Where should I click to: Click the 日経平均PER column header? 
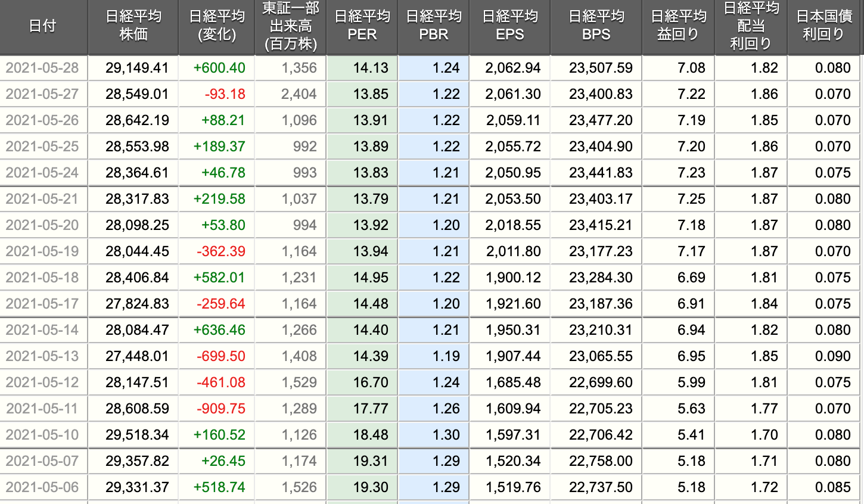[x=362, y=26]
